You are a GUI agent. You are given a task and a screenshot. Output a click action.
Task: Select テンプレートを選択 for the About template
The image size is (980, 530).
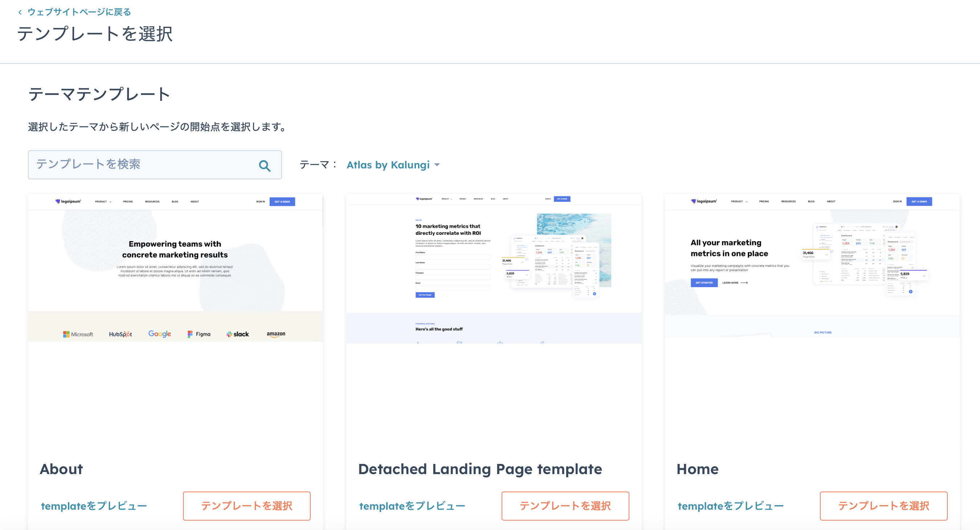(246, 506)
